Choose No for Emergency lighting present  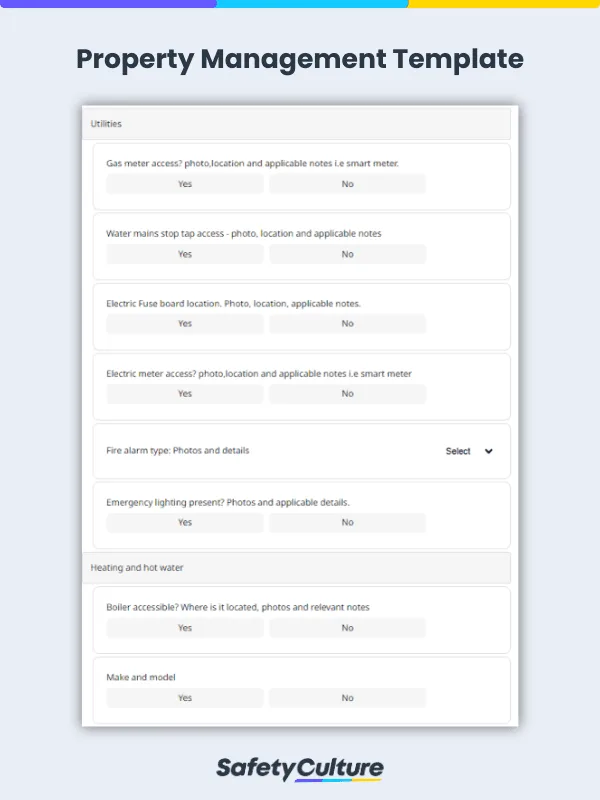coord(347,522)
